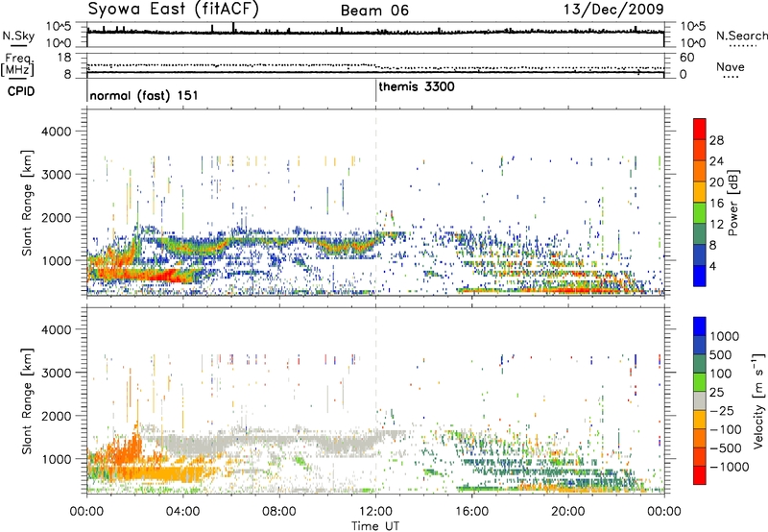The image size is (768, 532).
Task: Click the 'normal (fast) 151' CPID text
Action: [x=144, y=95]
